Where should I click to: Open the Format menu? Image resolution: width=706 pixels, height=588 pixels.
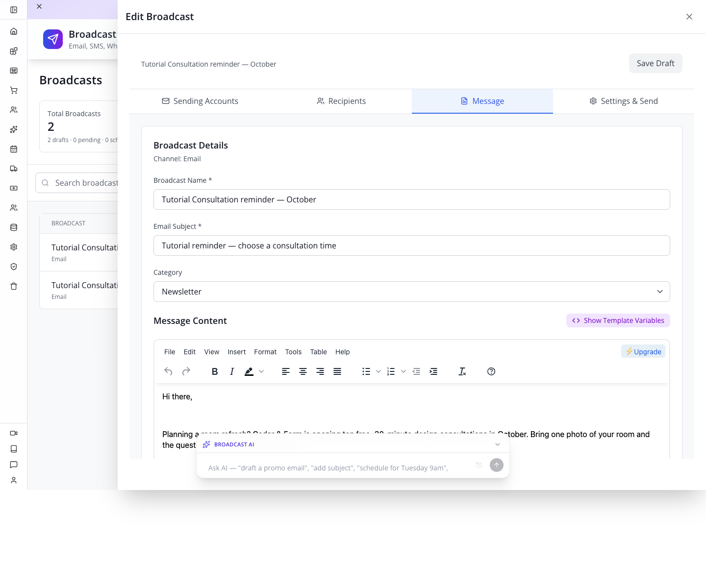tap(265, 352)
